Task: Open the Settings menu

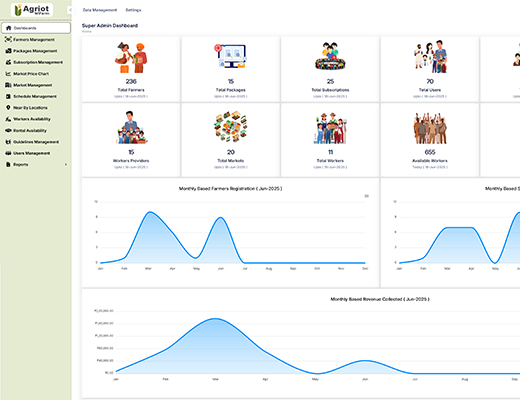Action: tap(133, 10)
